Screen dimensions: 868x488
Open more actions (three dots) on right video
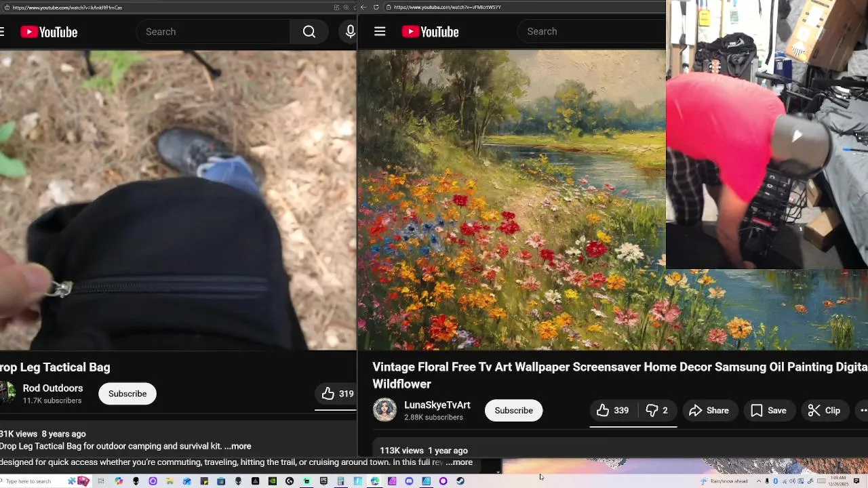863,410
